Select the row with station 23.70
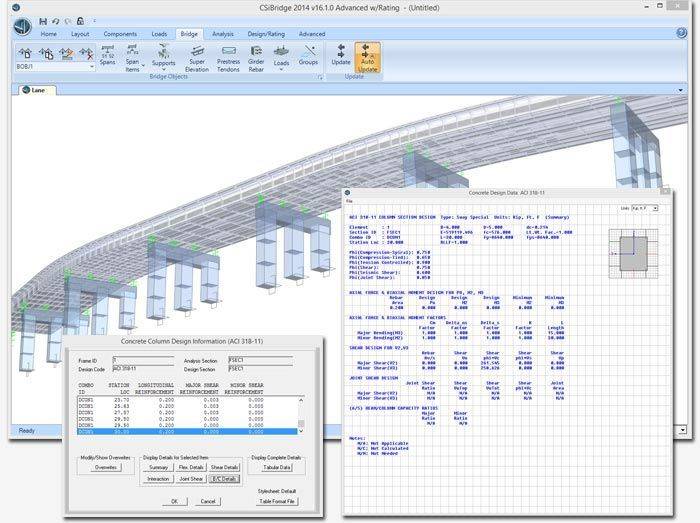Image resolution: width=700 pixels, height=523 pixels. 188,400
